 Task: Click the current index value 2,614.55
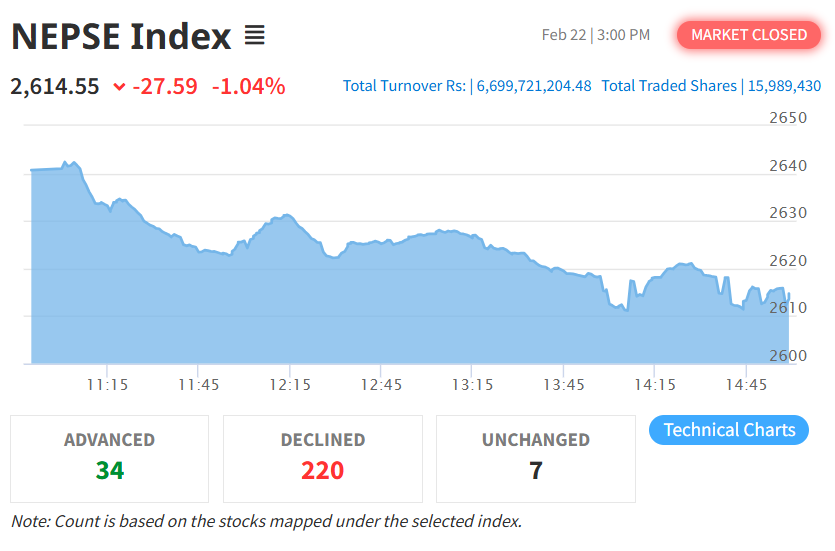click(55, 87)
